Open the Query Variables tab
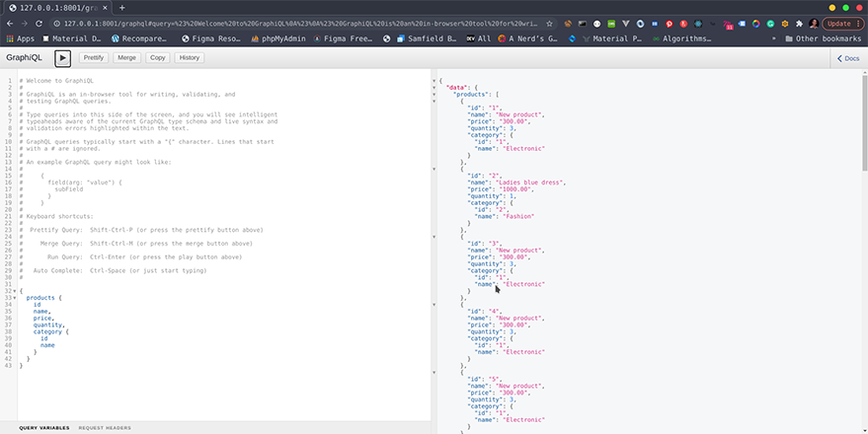The image size is (868, 434). tap(44, 428)
